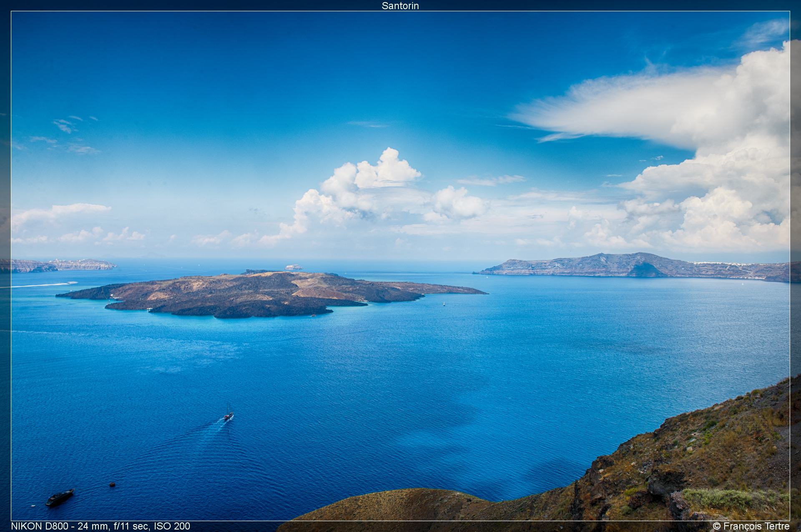Click the 'NIKON D800 - 24 mm, f/11 sec, ISO 200' caption
This screenshot has height=532, width=801.
pos(101,526)
